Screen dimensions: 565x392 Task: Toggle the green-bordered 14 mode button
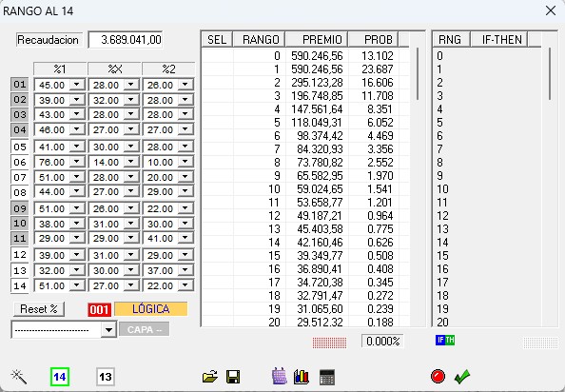pos(60,377)
